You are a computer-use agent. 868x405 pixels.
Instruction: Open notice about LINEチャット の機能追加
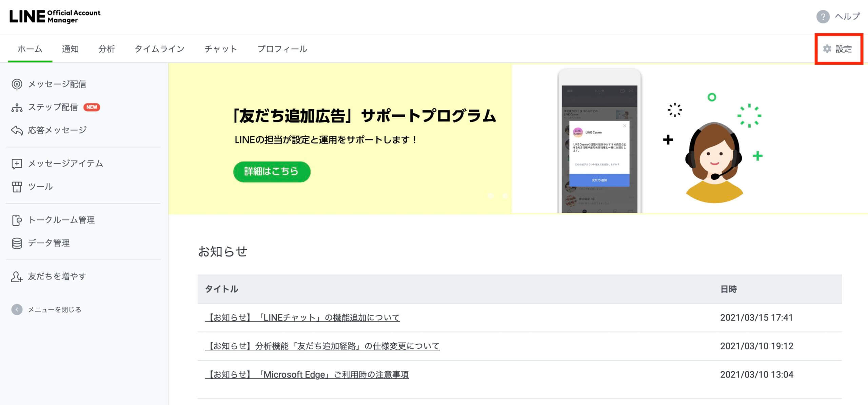[x=302, y=317]
